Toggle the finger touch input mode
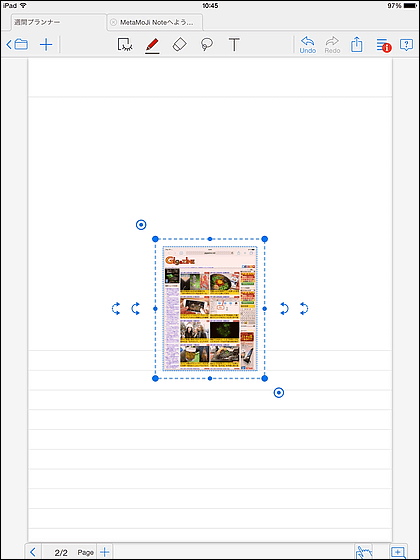The height and width of the screenshot is (560, 420). coord(364,552)
